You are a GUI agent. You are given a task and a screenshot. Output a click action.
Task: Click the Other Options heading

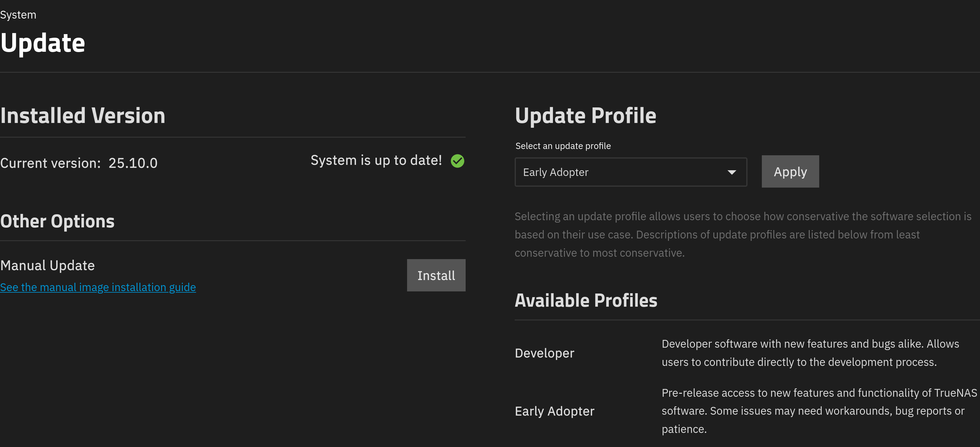pos(57,221)
